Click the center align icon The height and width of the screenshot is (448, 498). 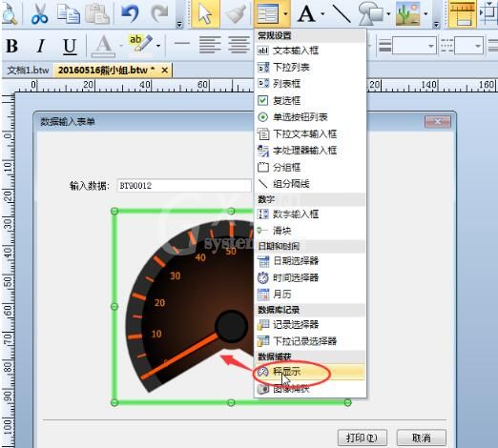coord(239,45)
